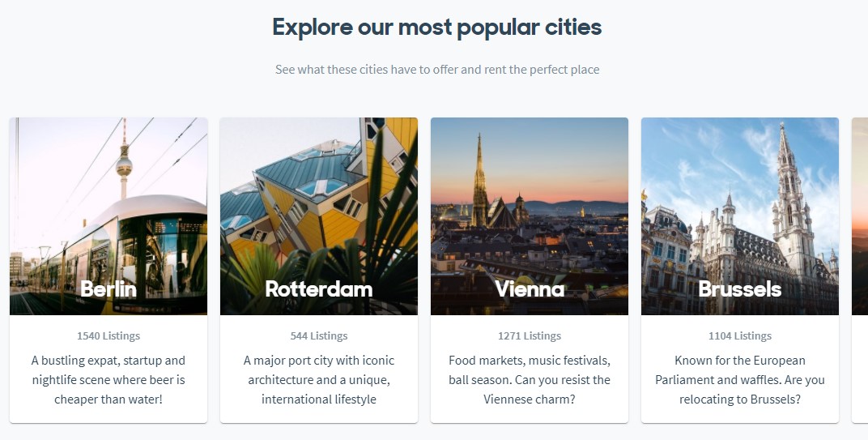
Task: Select the Rotterdam city name title
Action: [319, 289]
